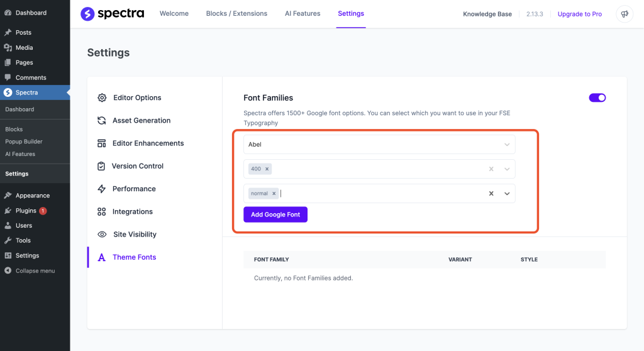Expand the Abel font family dropdown
The image size is (644, 351).
[507, 145]
